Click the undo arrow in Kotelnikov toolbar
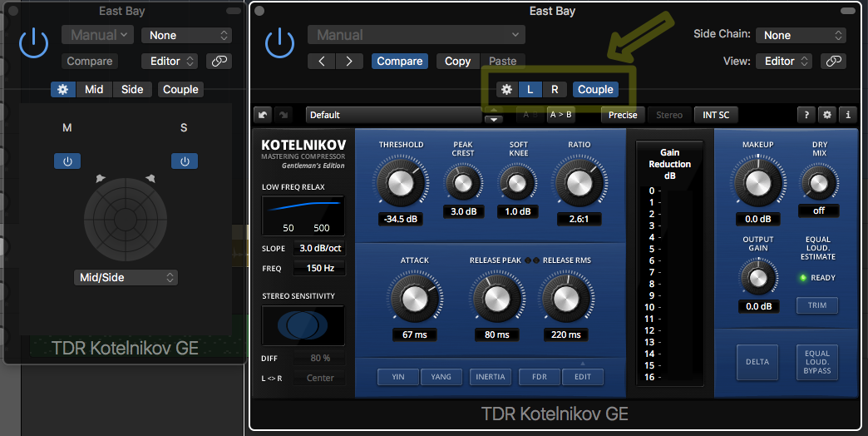Viewport: 868px width, 436px height. tap(264, 115)
